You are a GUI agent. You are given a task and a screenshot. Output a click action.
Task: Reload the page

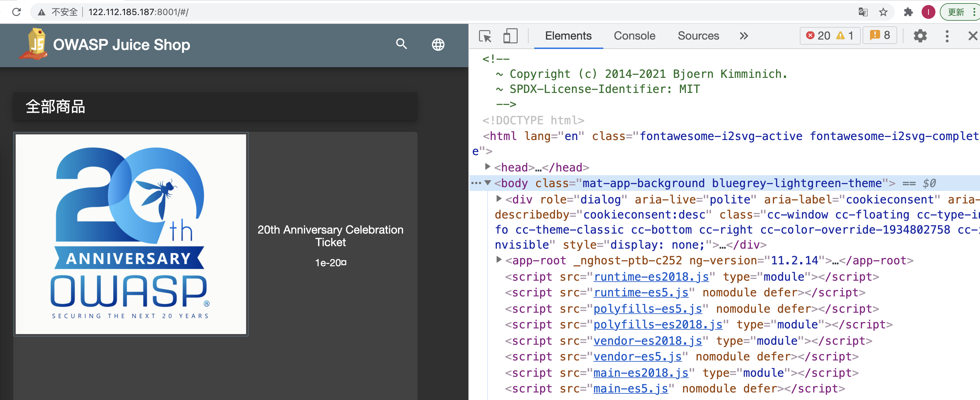coord(16,12)
